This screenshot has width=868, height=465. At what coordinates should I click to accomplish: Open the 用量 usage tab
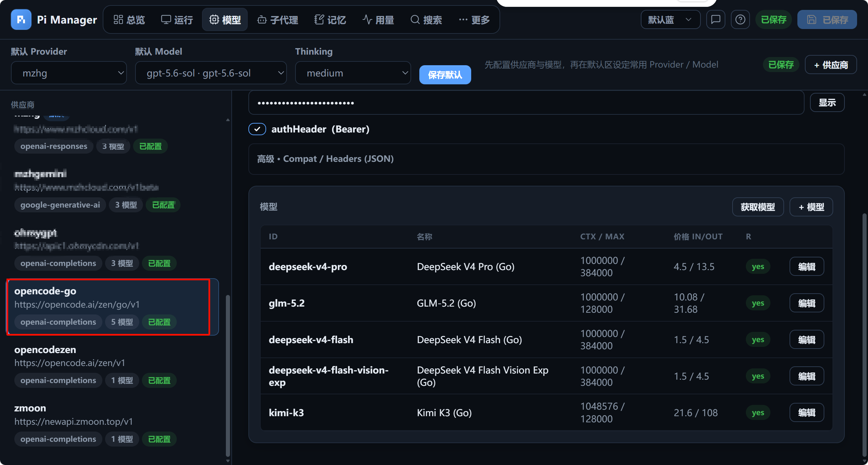[x=378, y=20]
